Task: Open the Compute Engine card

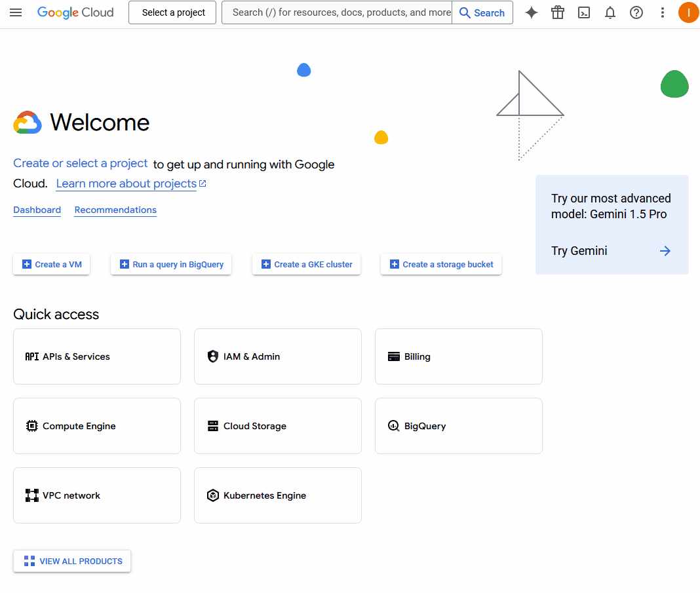Action: 97,426
